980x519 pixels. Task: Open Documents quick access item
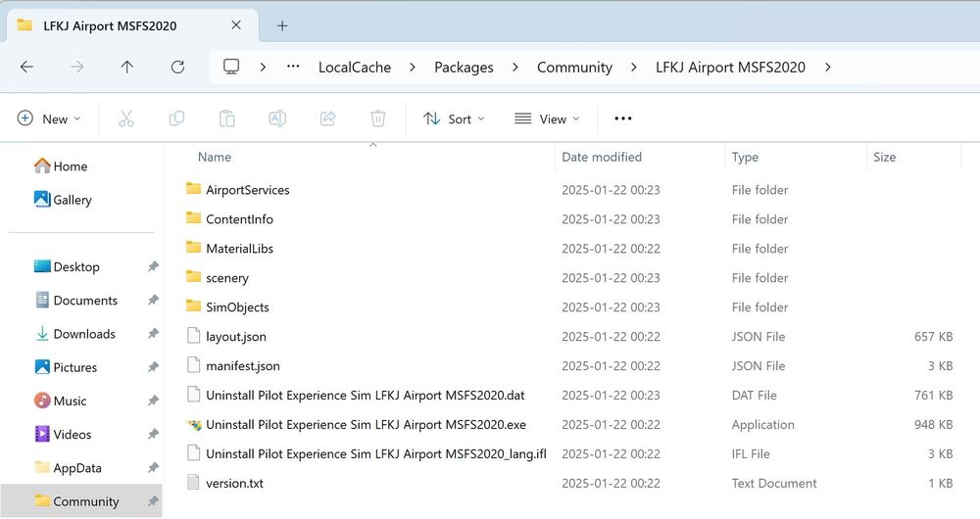(x=76, y=301)
